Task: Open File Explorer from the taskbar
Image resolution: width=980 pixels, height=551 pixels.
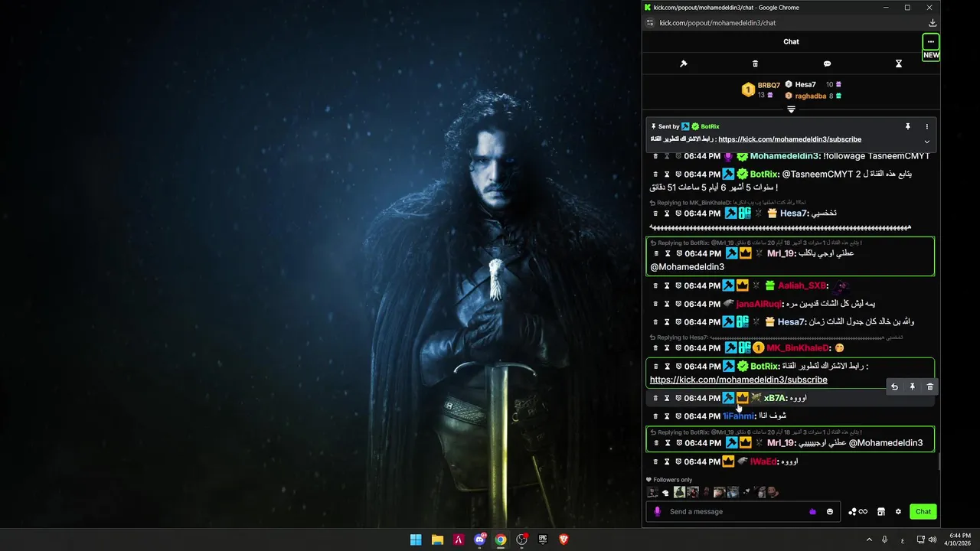Action: (x=437, y=540)
